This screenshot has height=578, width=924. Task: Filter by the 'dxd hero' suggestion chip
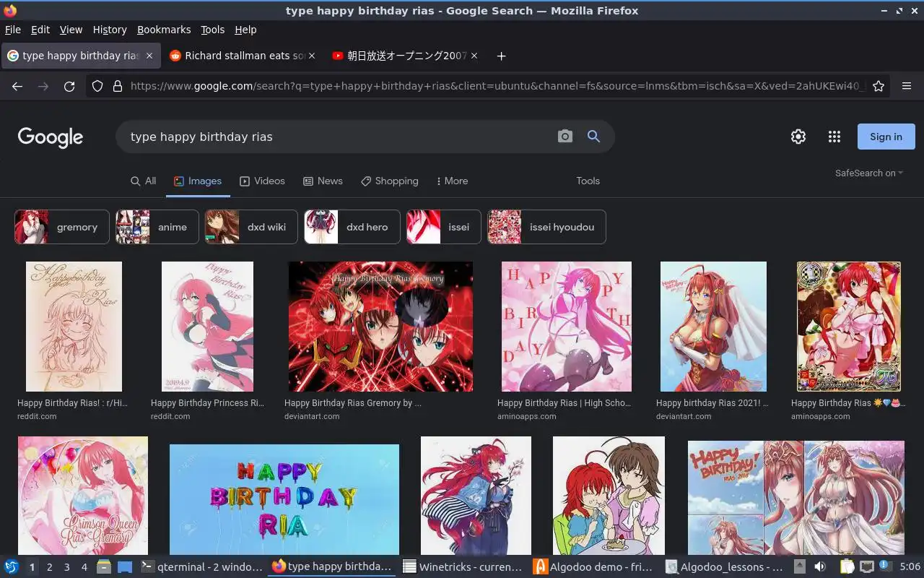(352, 227)
